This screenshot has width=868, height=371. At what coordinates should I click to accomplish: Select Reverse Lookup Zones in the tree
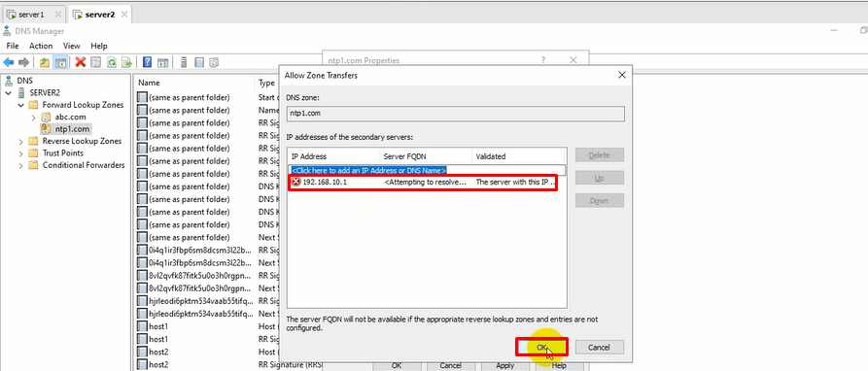(82, 141)
